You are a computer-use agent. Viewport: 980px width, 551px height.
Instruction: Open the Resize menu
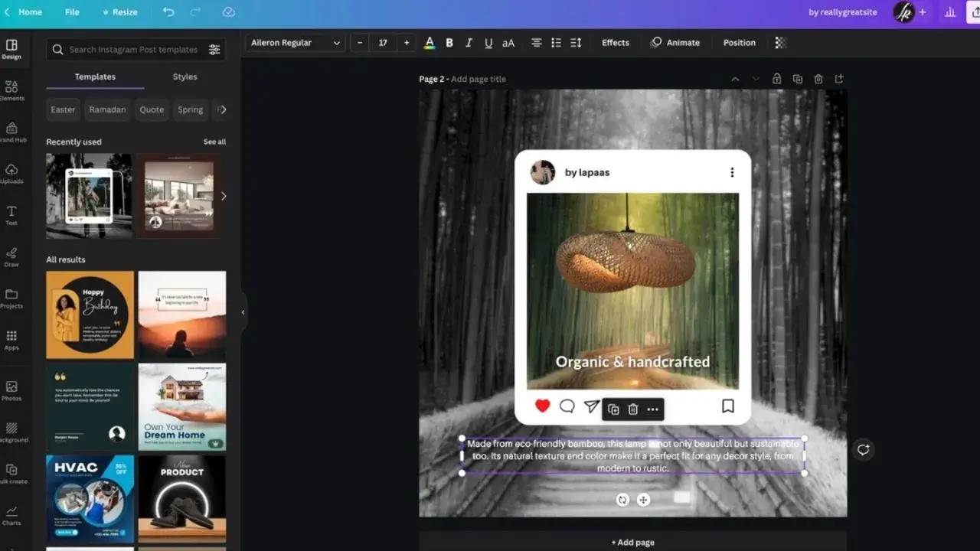[119, 12]
